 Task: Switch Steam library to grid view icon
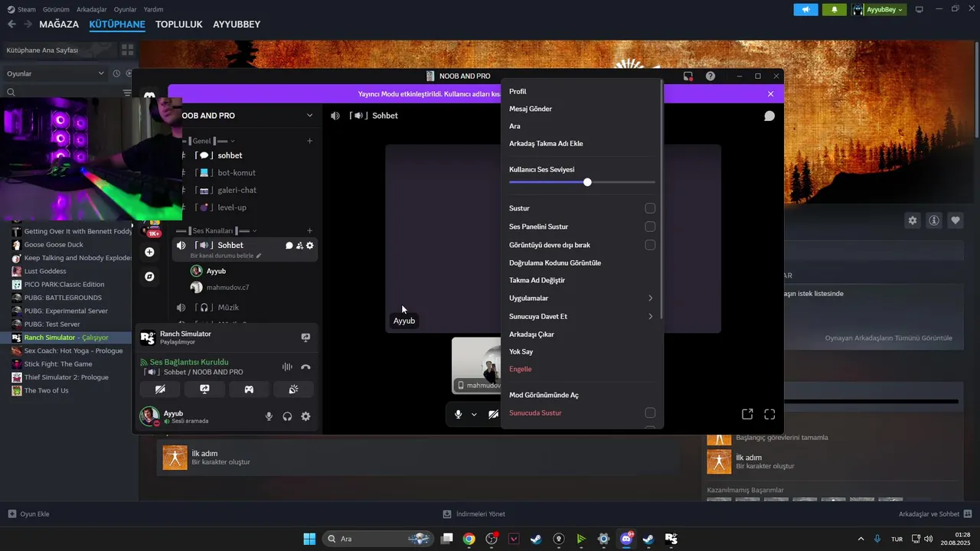pyautogui.click(x=127, y=50)
